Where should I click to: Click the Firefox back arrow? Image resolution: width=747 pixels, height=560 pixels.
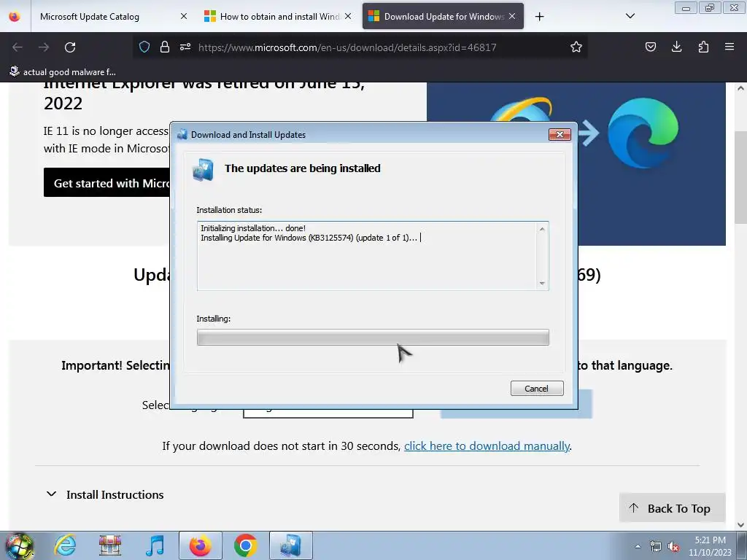pyautogui.click(x=18, y=47)
